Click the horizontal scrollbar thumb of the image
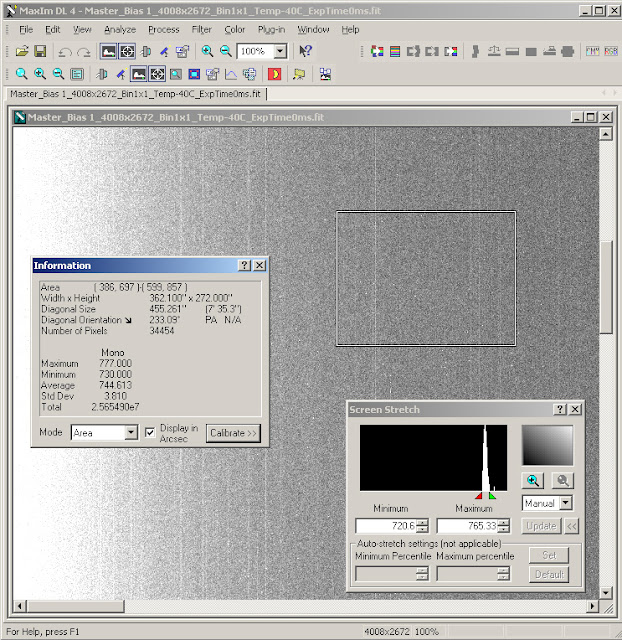The width and height of the screenshot is (622, 640). point(76,606)
